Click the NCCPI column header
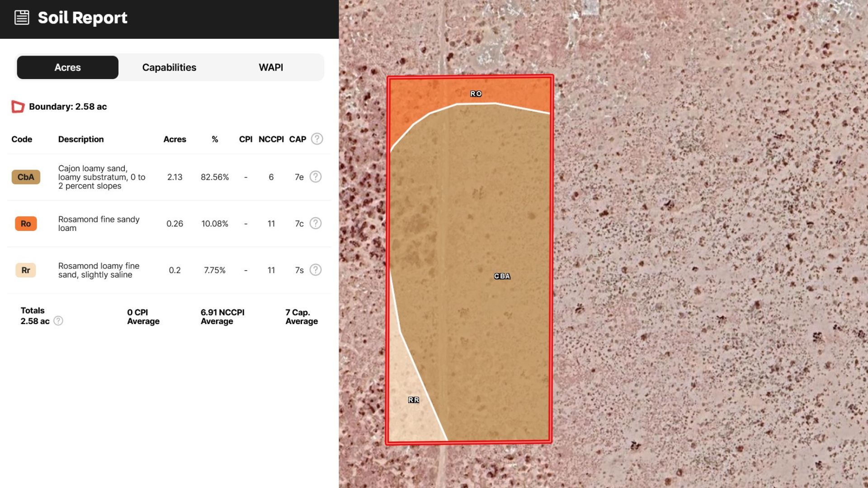Image resolution: width=868 pixels, height=488 pixels. coord(271,139)
